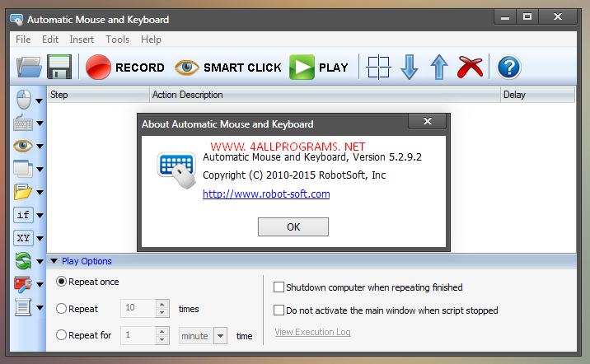Click the Open file folder toolbar icon
Viewport: 590px width, 364px height.
pos(29,67)
